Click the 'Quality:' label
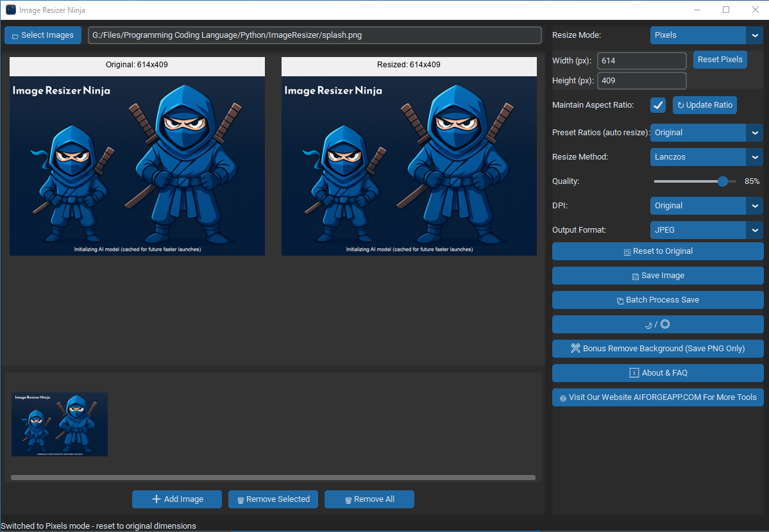This screenshot has width=769, height=532. tap(566, 181)
